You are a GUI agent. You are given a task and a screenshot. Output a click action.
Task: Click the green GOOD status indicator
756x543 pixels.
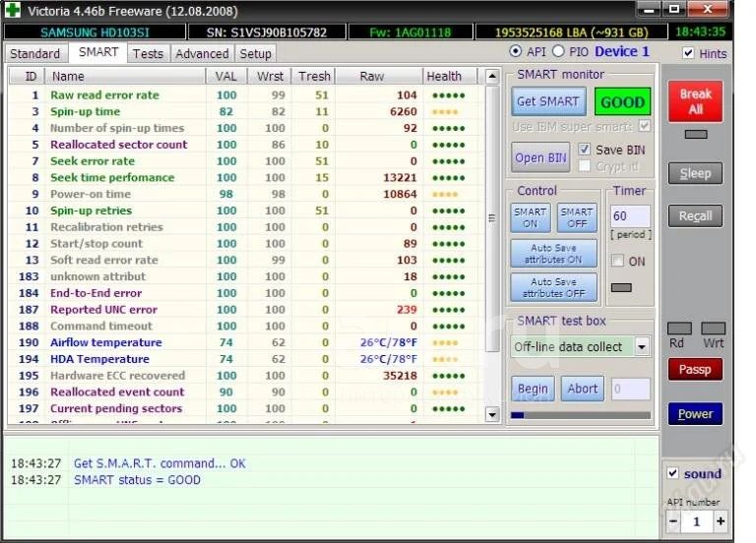[622, 101]
